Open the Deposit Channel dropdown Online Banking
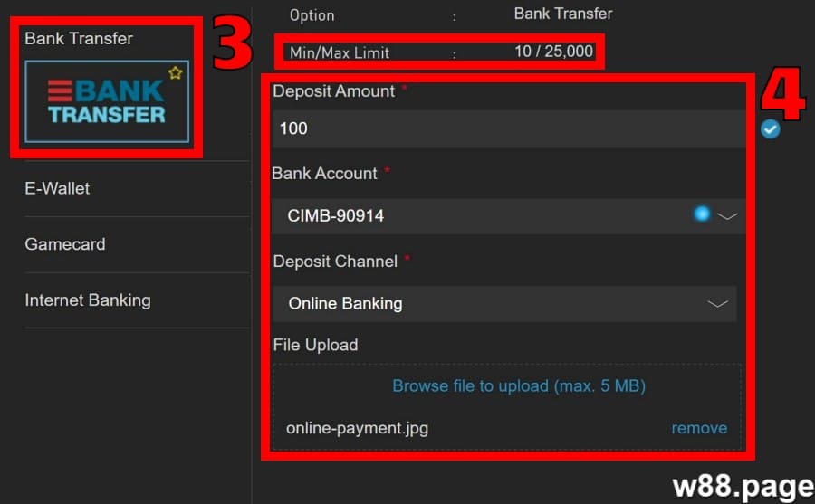This screenshot has height=504, width=815. pyautogui.click(x=504, y=303)
